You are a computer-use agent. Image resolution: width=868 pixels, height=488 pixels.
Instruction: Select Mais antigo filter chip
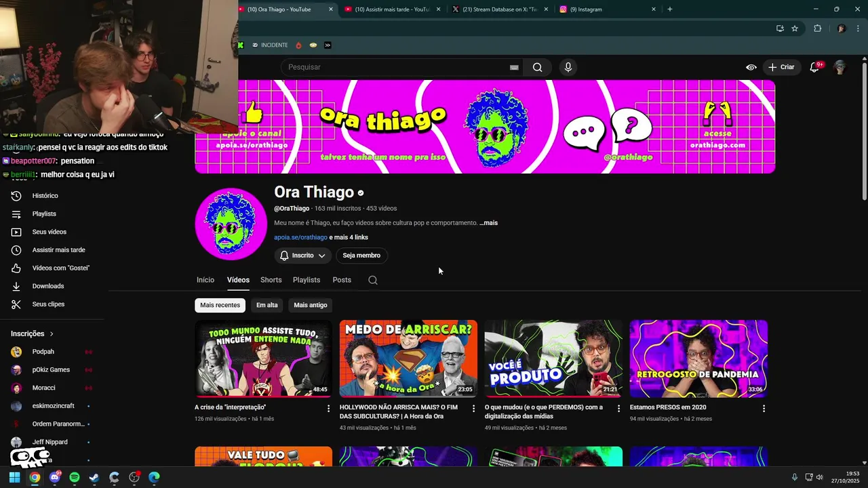(311, 305)
